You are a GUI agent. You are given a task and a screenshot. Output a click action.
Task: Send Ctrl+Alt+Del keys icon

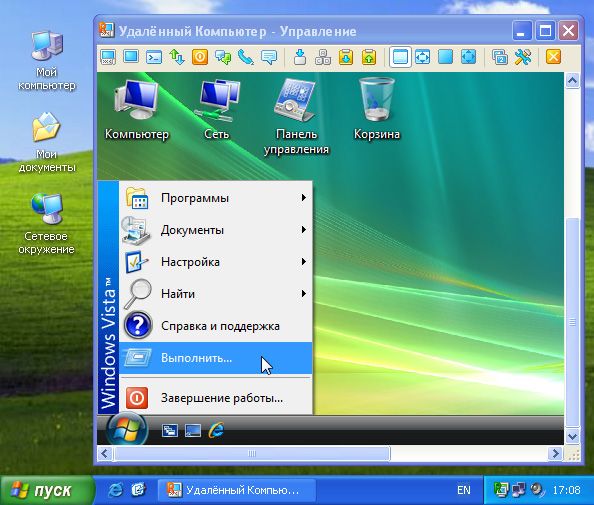tap(323, 57)
